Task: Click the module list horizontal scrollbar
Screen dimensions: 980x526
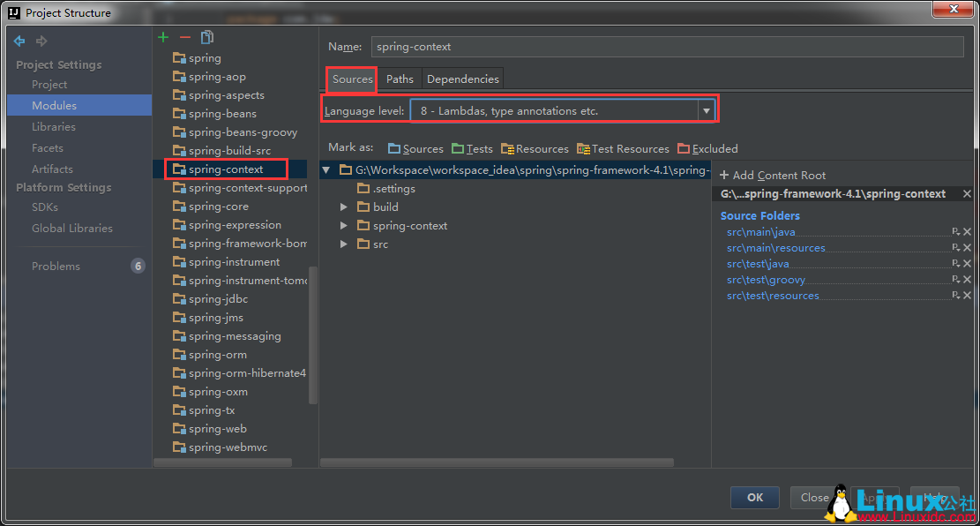Action: click(223, 462)
